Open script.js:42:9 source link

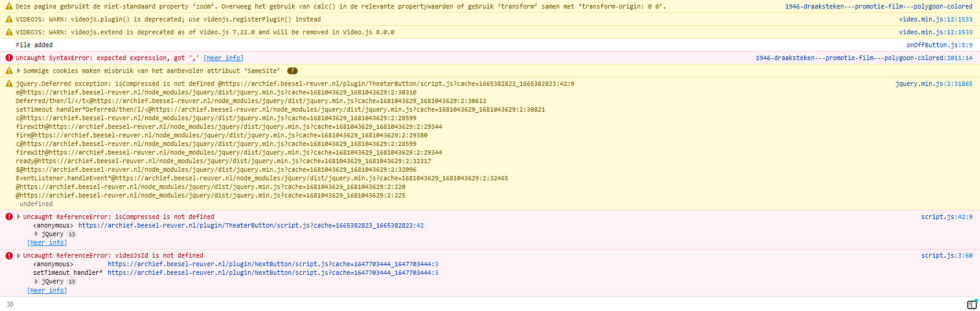947,217
